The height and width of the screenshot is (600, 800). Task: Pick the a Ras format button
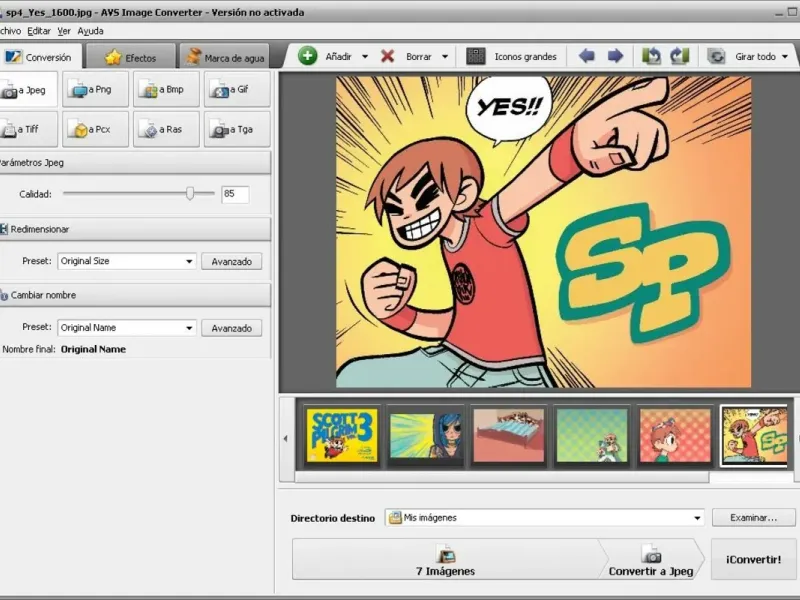(166, 130)
